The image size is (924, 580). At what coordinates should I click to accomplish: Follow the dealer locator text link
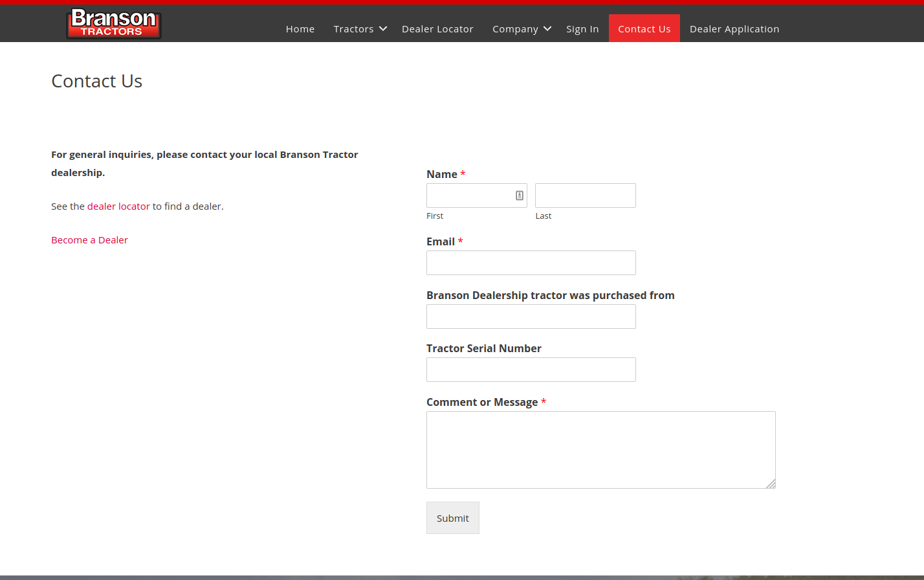tap(118, 206)
